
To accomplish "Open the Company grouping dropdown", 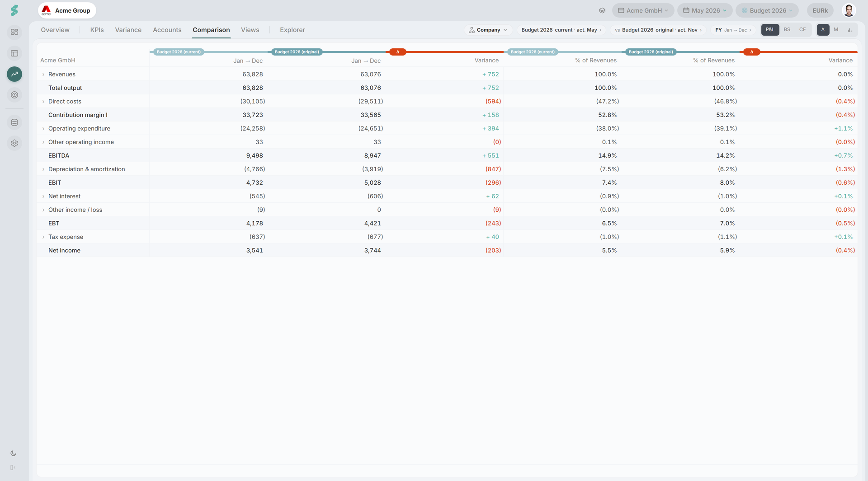I will (x=488, y=30).
